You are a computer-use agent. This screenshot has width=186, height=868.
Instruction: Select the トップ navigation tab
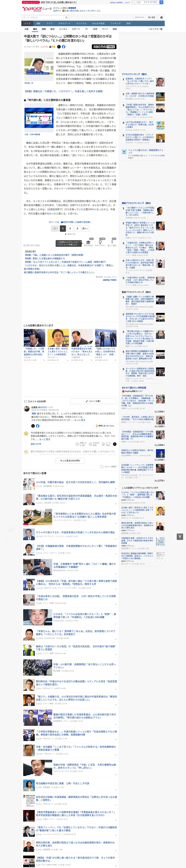tap(27, 23)
